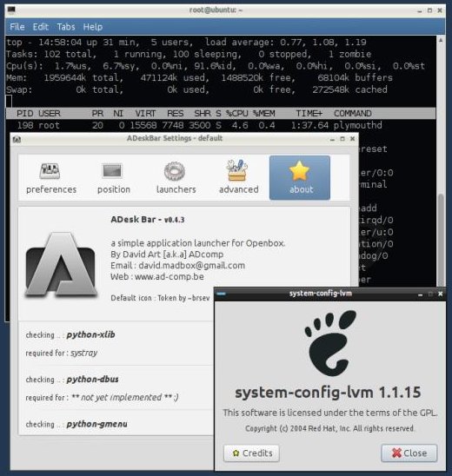Click the Red Hat copyright notice

tap(330, 428)
